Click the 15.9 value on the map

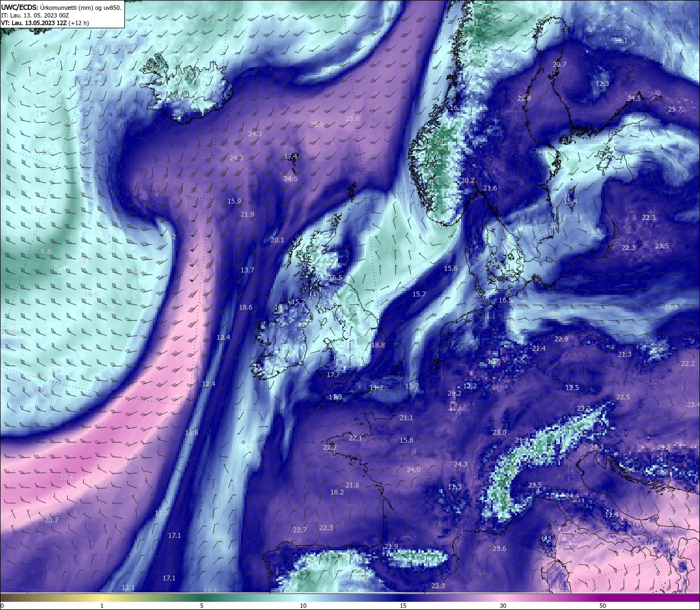[234, 201]
